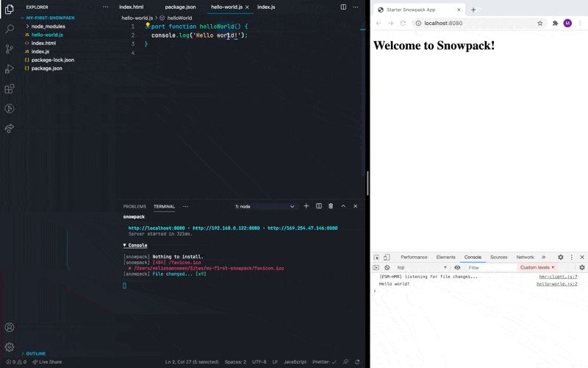Toggle the device toolbar in DevTools

coord(387,257)
